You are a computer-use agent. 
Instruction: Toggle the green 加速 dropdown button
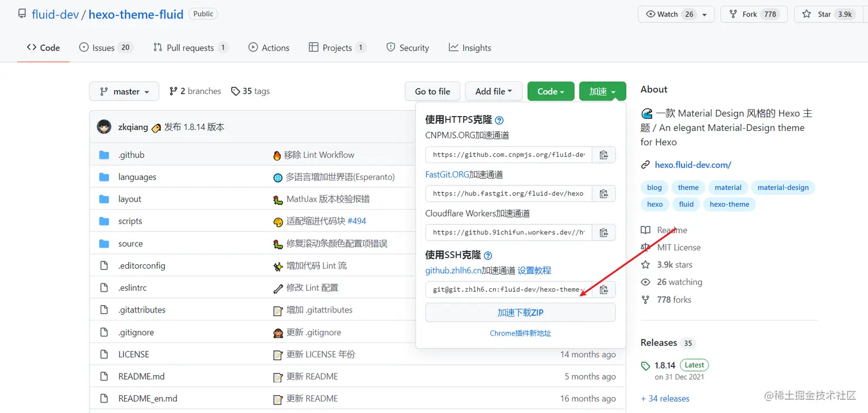(x=602, y=91)
